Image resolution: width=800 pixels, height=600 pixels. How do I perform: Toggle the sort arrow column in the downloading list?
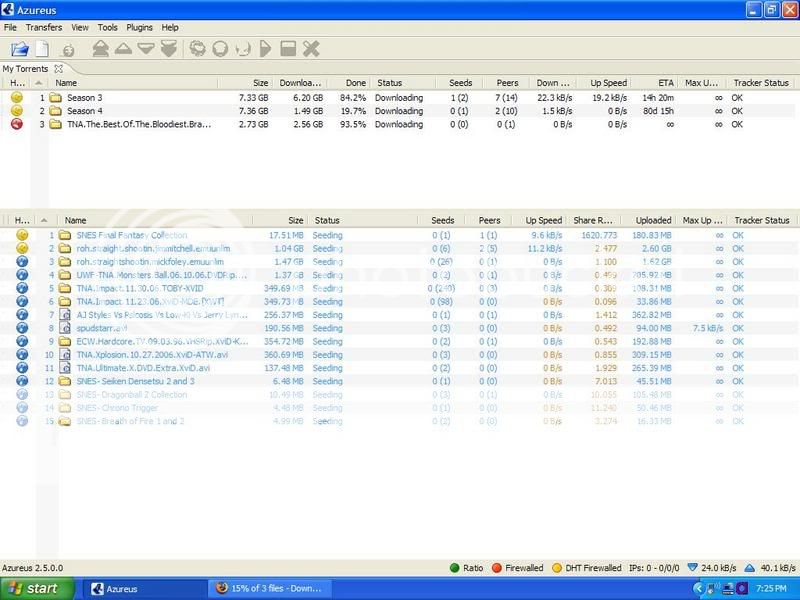(39, 83)
